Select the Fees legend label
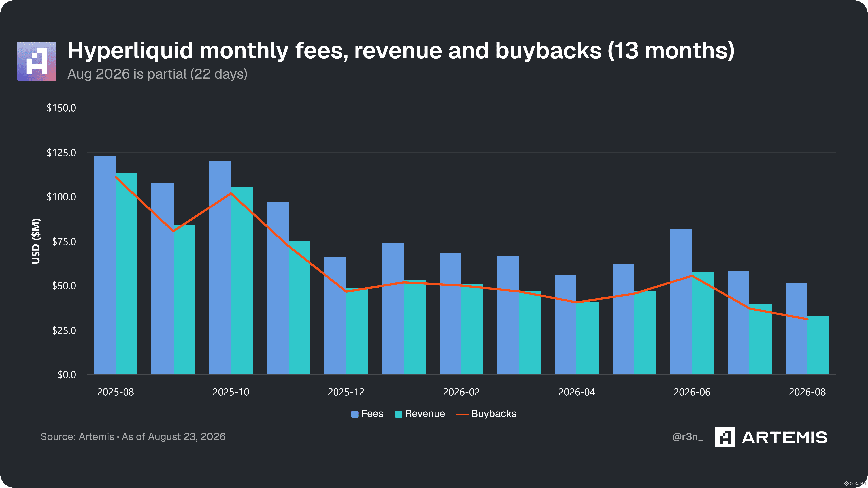 [x=372, y=414]
